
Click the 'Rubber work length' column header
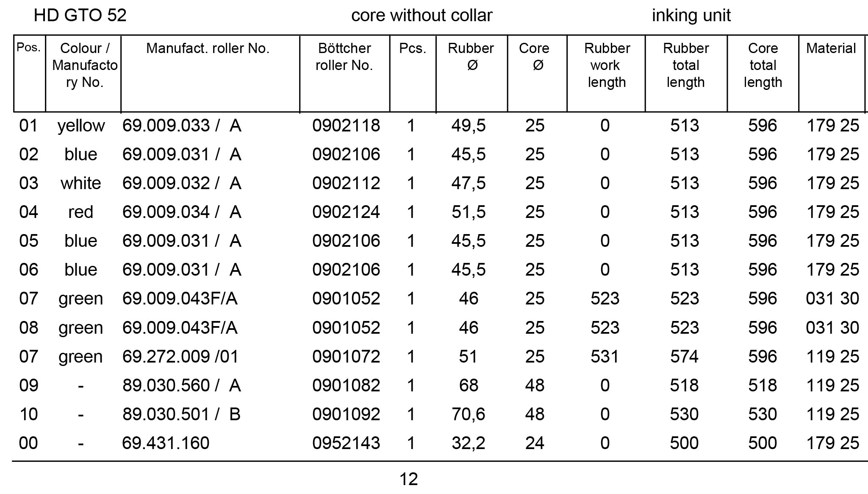click(x=607, y=65)
